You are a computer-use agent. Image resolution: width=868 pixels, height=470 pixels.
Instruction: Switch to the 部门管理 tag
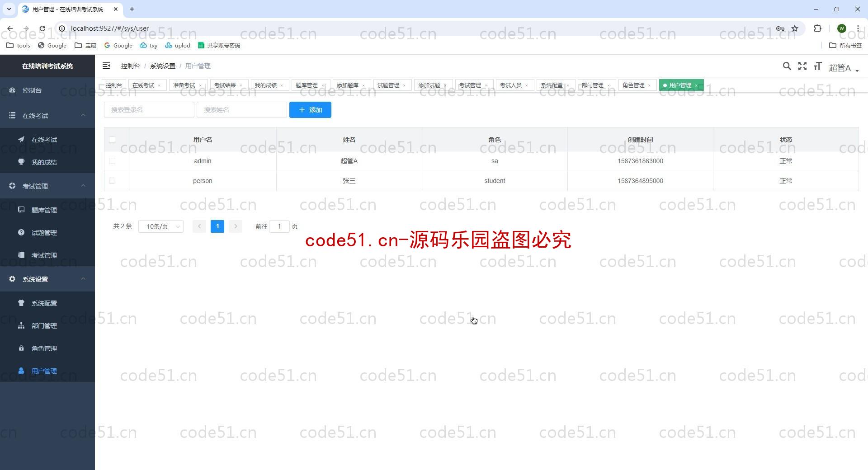point(592,85)
